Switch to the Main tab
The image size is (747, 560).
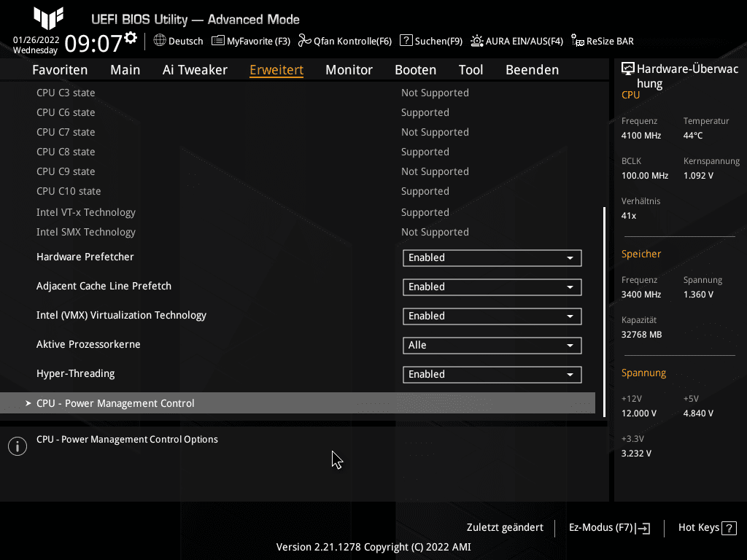click(125, 69)
